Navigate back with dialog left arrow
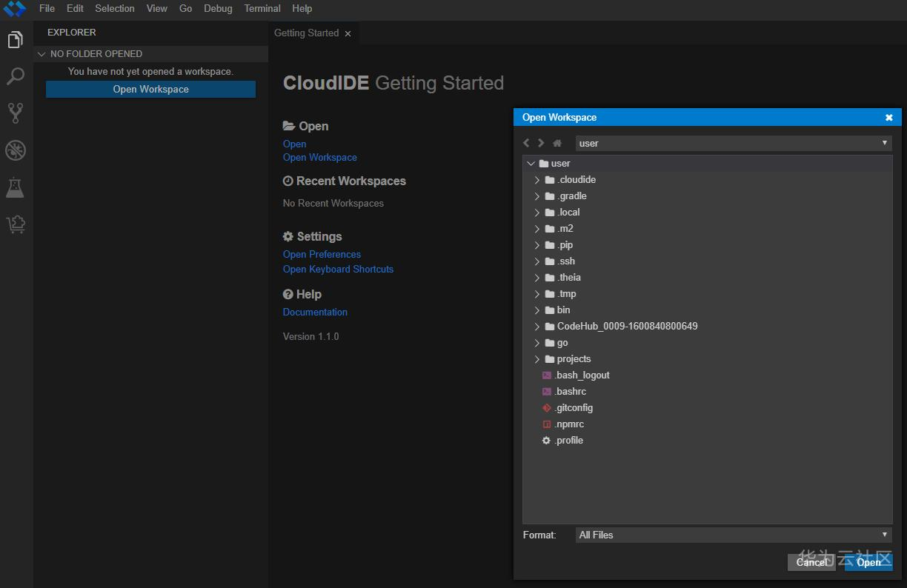 [526, 143]
